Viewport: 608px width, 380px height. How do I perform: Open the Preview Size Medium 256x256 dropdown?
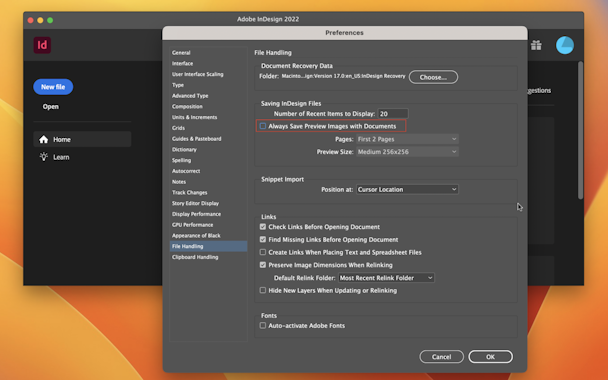[x=407, y=152]
